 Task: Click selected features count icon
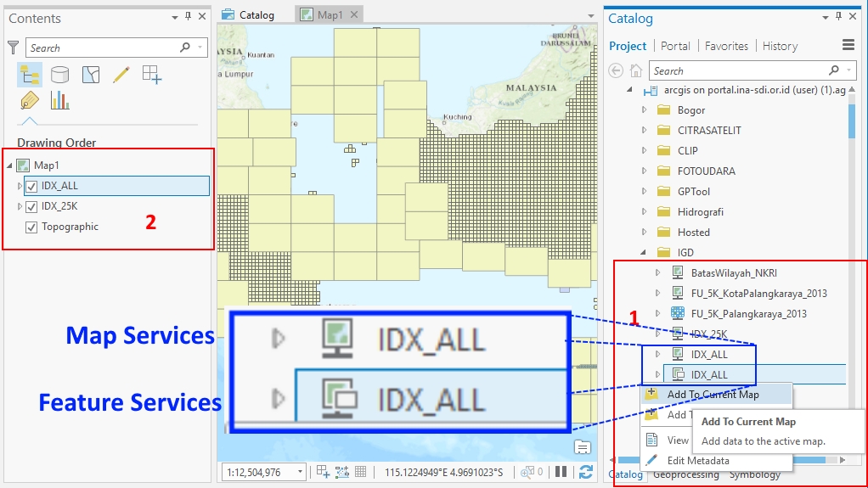pos(532,472)
